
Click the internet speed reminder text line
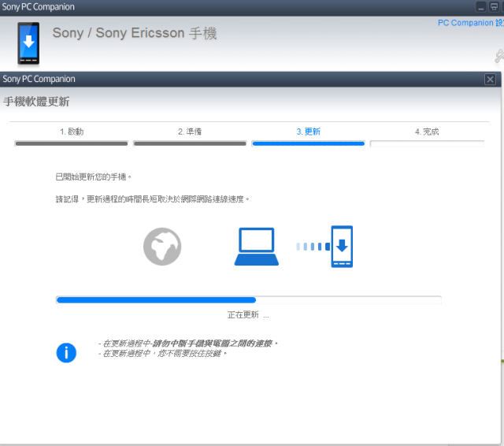[x=153, y=199]
